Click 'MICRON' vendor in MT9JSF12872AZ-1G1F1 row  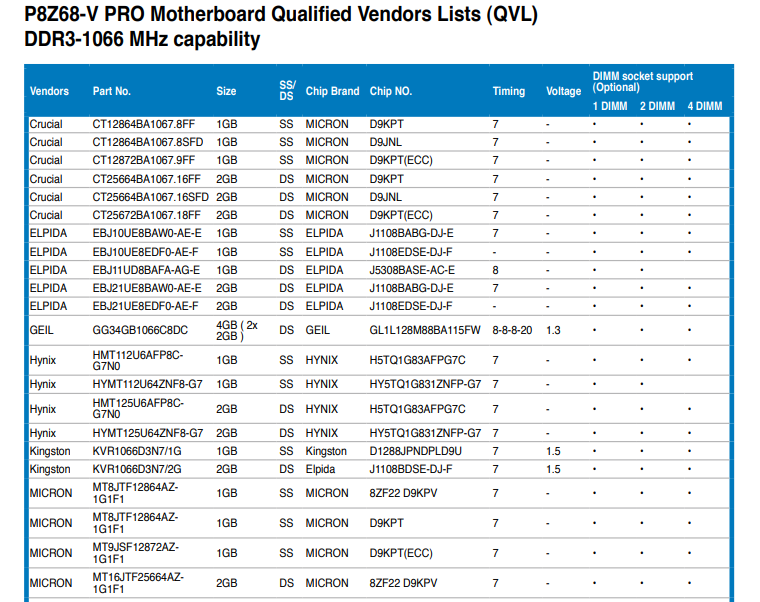pos(51,553)
